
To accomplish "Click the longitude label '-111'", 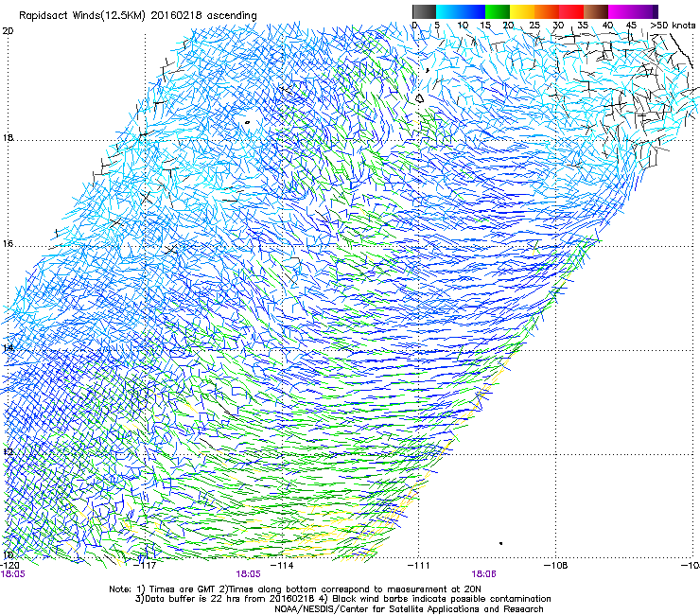I will pos(419,565).
